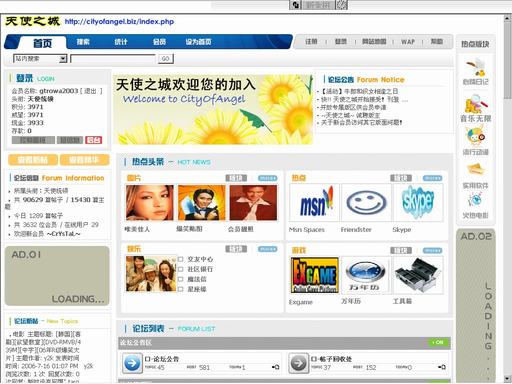This screenshot has height=384, width=512.
Task: Open the WAP link in the grey nav
Action: (408, 42)
